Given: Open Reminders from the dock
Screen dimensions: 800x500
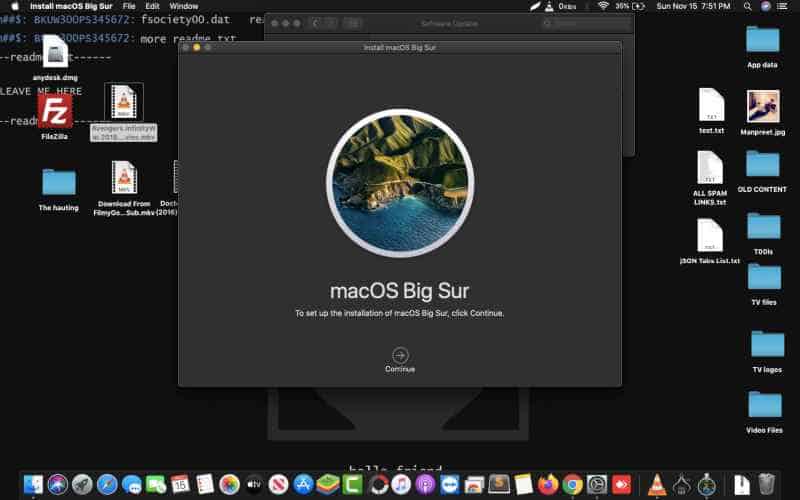Looking at the screenshot, I should (205, 484).
